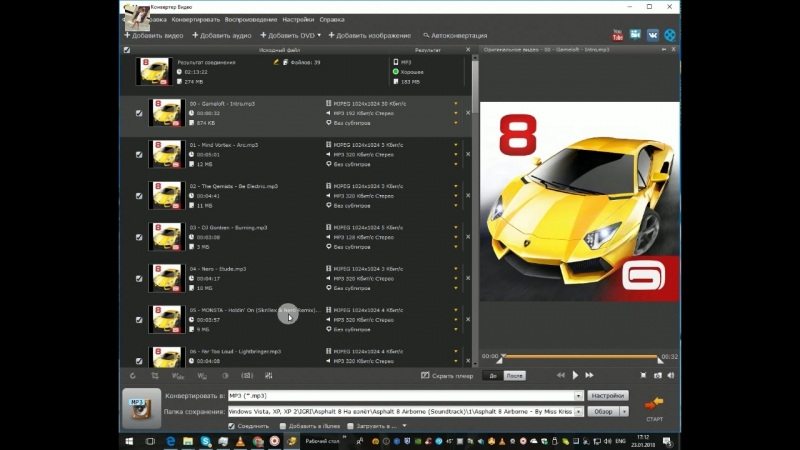Click the rotate tool in the edit toolbar
Viewport: 800px width, 450px height.
coord(132,376)
